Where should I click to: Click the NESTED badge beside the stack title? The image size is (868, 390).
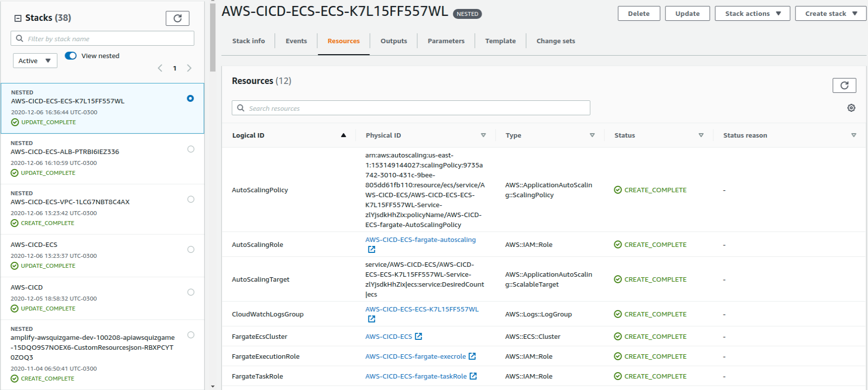point(467,14)
